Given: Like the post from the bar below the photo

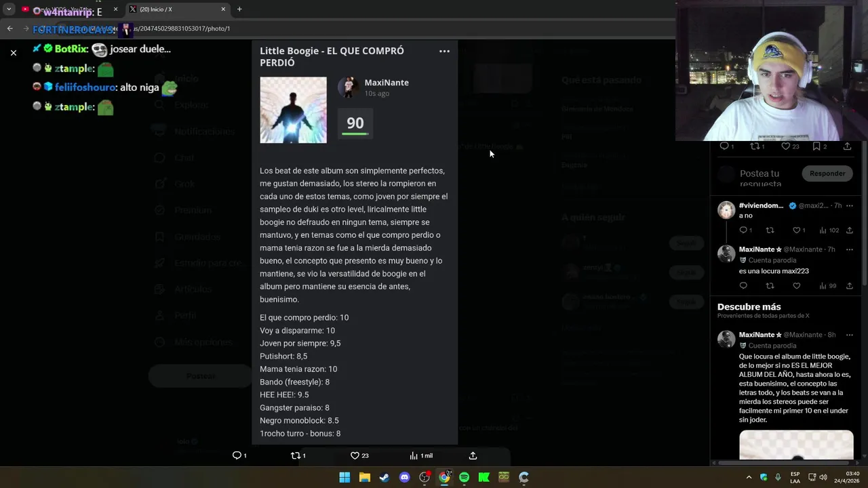Looking at the screenshot, I should (x=355, y=455).
